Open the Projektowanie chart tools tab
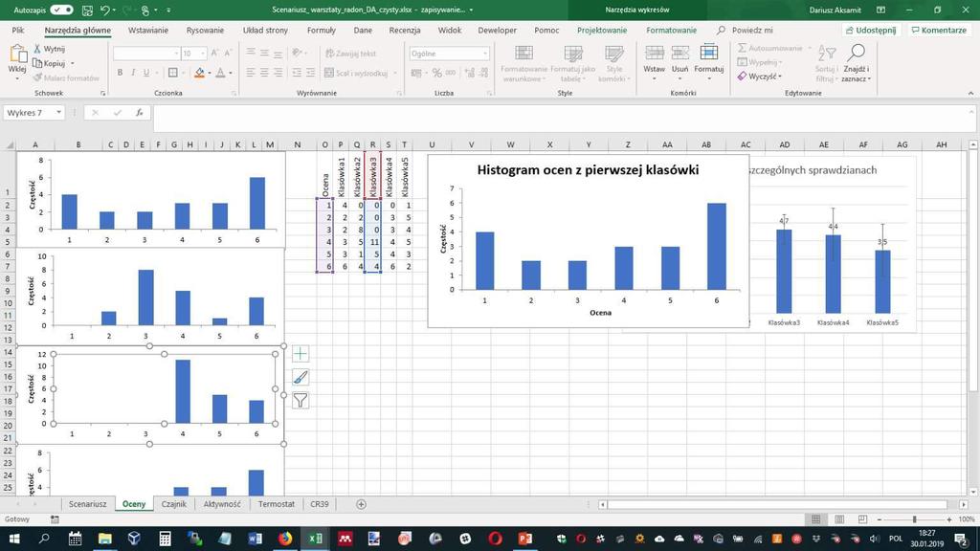 [x=602, y=30]
